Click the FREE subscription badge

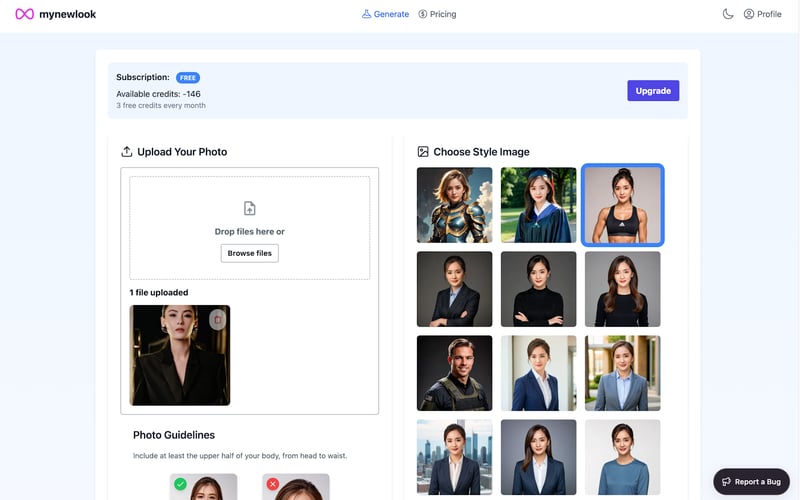[188, 78]
